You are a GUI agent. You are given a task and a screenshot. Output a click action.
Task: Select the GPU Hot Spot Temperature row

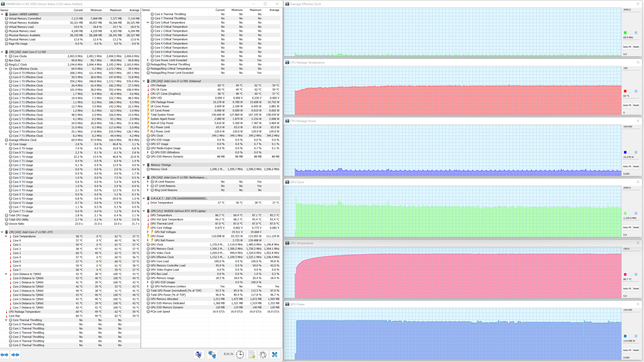[x=167, y=219]
